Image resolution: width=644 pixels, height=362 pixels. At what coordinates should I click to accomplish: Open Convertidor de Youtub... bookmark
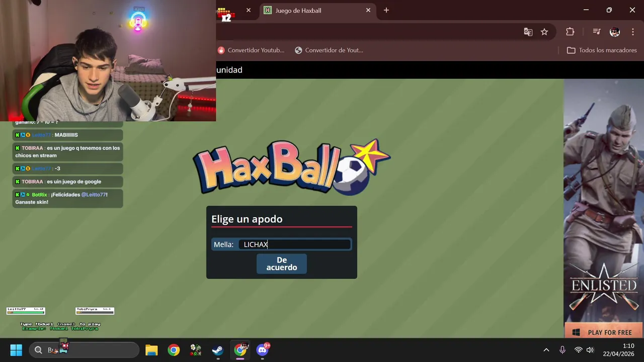point(251,50)
